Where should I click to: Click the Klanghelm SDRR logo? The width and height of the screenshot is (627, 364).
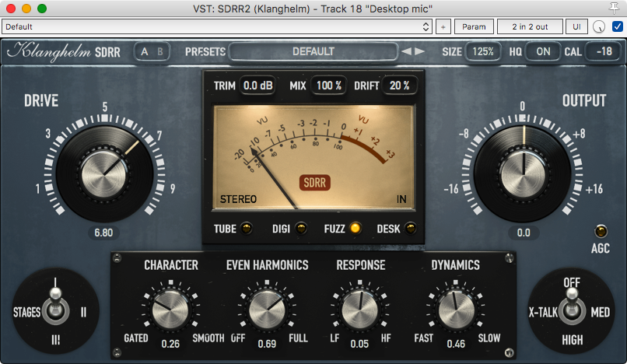pos(64,51)
